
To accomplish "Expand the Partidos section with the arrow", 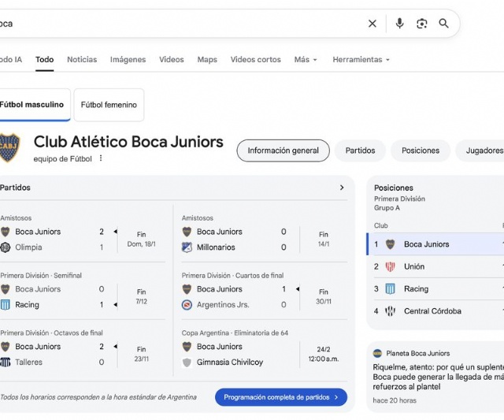I will click(x=342, y=188).
